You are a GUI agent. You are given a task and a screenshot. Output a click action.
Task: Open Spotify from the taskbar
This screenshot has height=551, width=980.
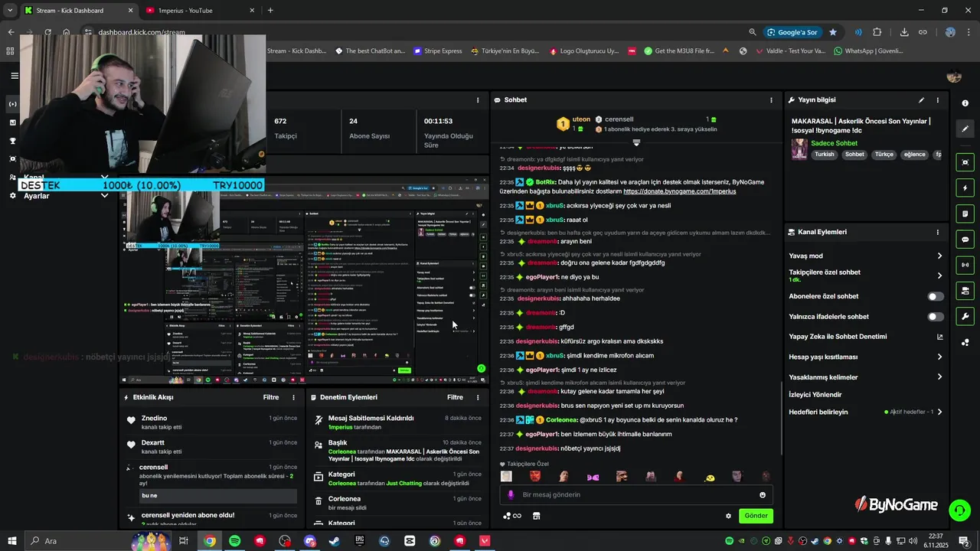pos(235,541)
